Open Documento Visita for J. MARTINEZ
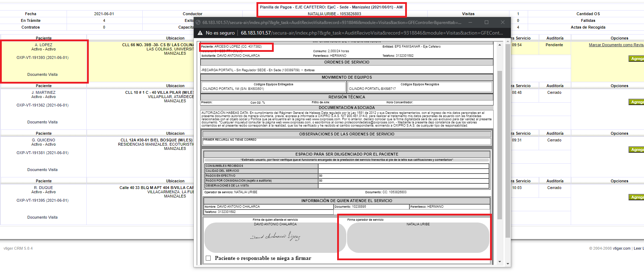Screen dimensions: 644x274 tap(43, 122)
